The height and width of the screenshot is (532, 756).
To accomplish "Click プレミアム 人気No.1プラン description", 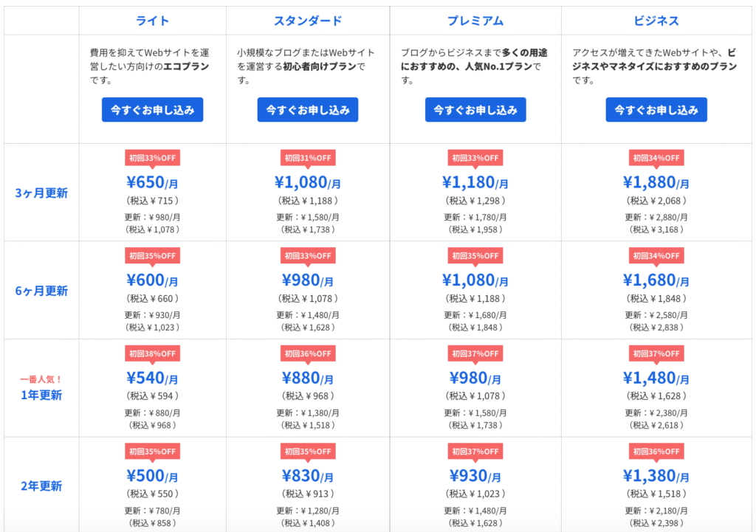I will point(474,66).
